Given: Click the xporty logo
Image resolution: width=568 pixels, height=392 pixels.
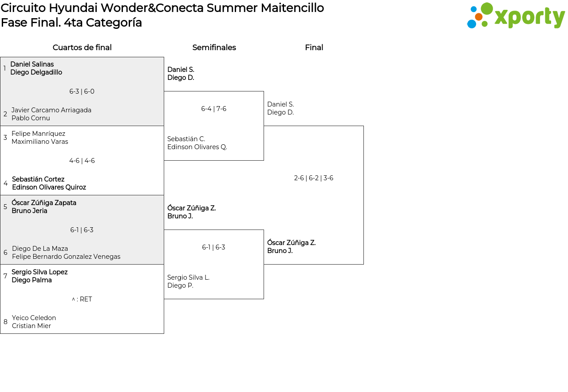Looking at the screenshot, I should point(516,16).
